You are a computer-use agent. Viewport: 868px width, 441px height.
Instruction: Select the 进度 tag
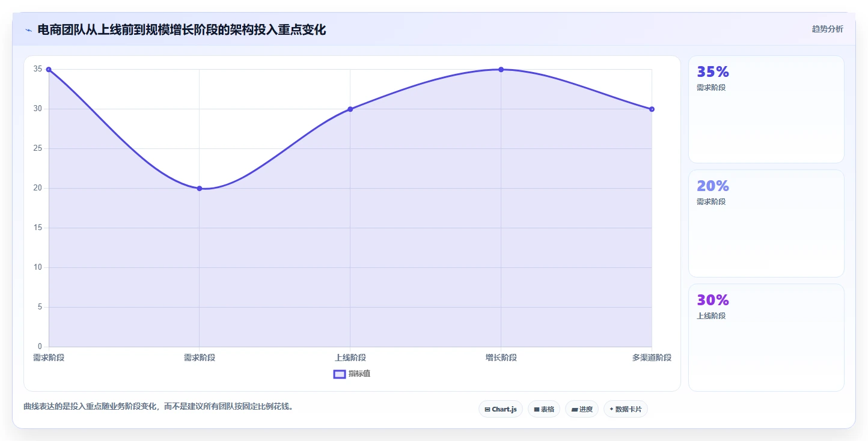coord(582,409)
